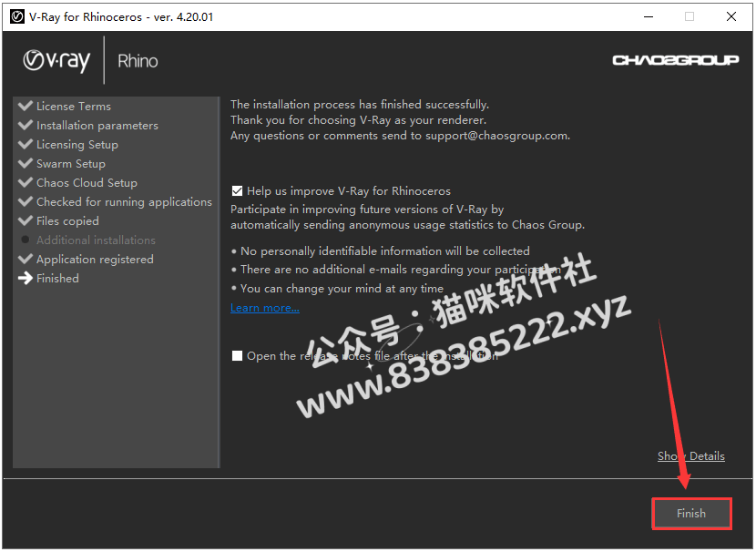Click the V-Ray logo icon
Screen dimensions: 756x552
(56, 61)
